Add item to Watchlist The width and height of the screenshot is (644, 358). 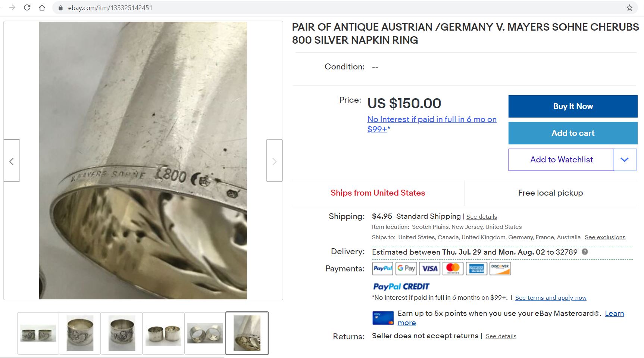[561, 160]
